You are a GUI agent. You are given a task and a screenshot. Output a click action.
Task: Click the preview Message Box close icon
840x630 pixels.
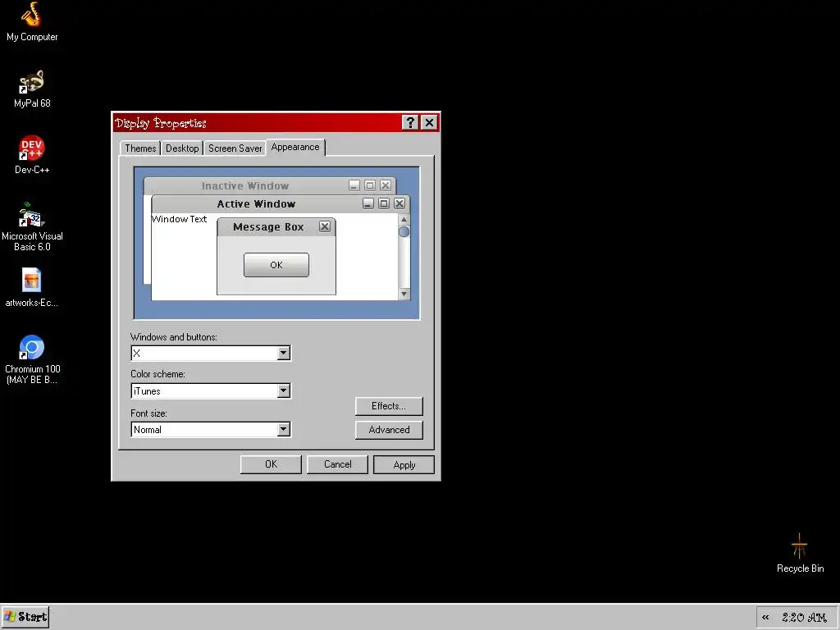pyautogui.click(x=325, y=226)
